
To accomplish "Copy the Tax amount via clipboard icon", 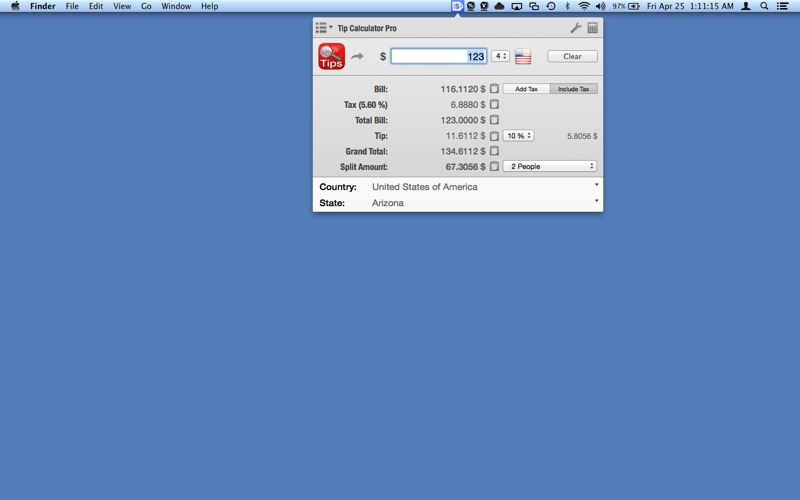I will (494, 104).
